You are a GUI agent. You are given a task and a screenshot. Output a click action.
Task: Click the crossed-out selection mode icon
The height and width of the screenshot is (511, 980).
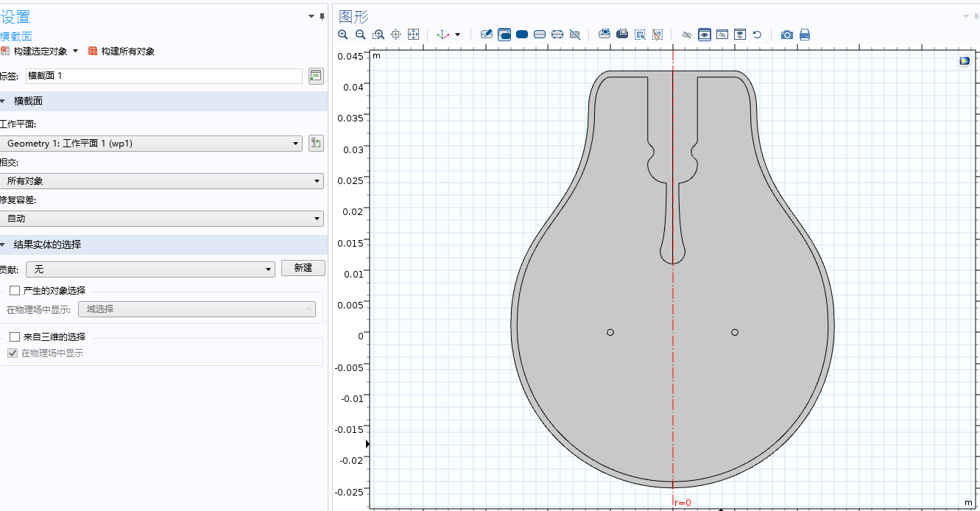[x=575, y=35]
